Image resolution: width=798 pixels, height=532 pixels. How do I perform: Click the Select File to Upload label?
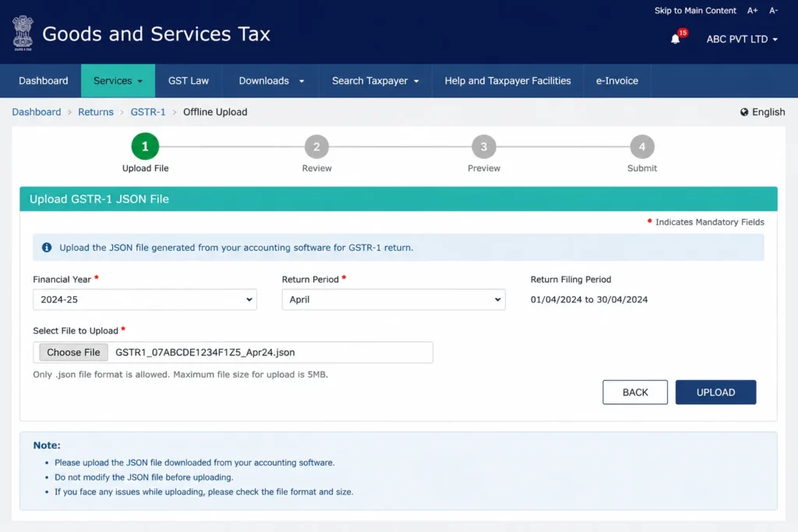click(76, 330)
